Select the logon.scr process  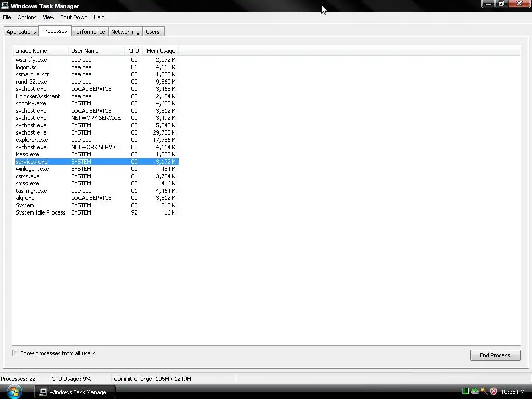(x=97, y=67)
